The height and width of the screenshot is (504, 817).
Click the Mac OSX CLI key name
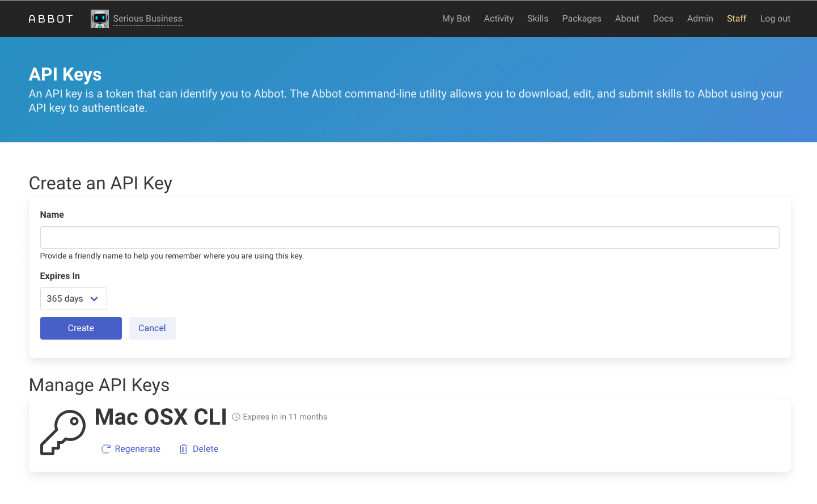pos(160,417)
